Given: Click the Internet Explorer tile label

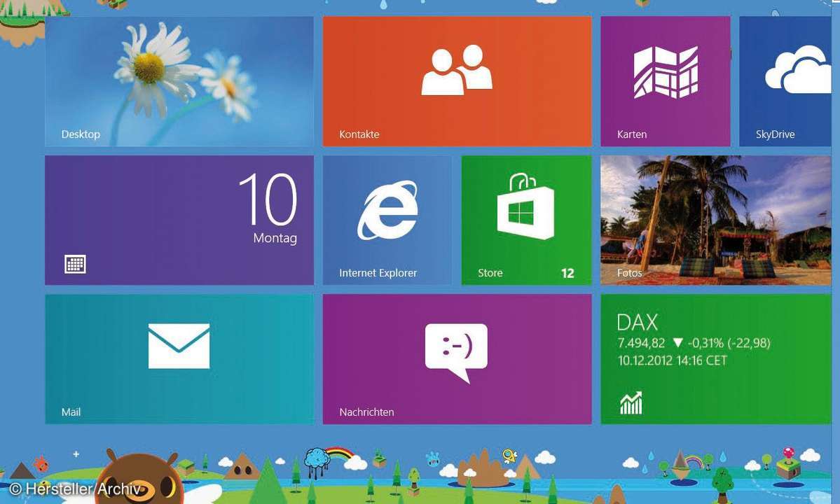Looking at the screenshot, I should (x=378, y=273).
